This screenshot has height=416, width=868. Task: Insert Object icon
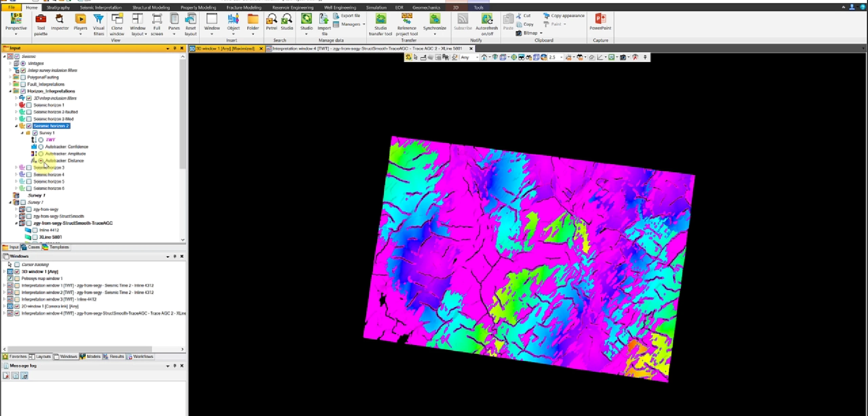tap(233, 19)
